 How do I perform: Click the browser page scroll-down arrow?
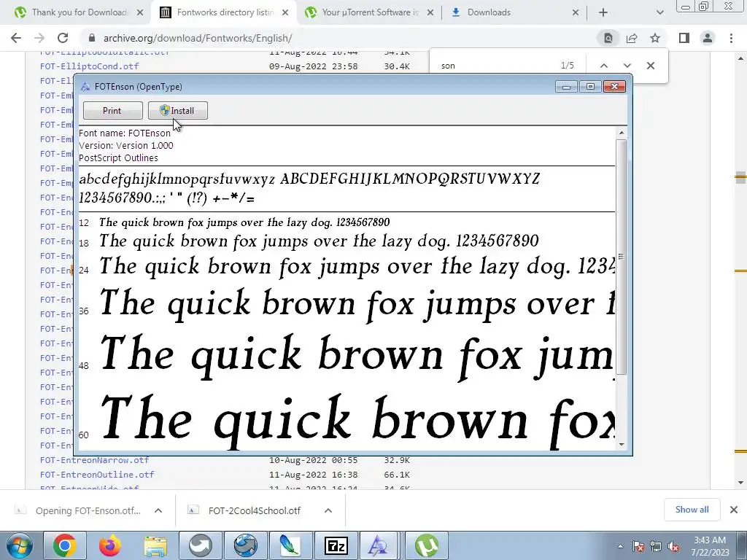pyautogui.click(x=740, y=483)
